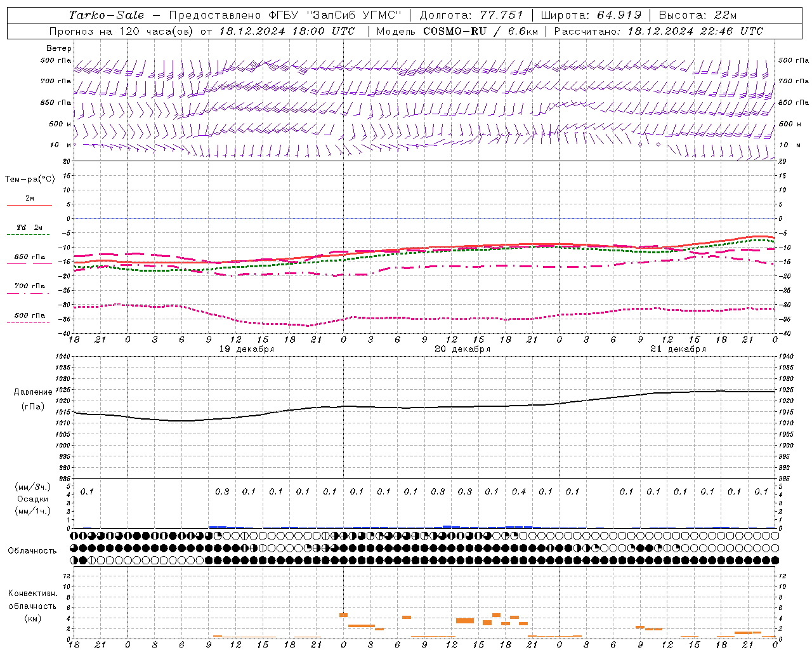
Task: Click the 'Тем-ра(°C)' temperature panel label
Action: click(x=30, y=180)
